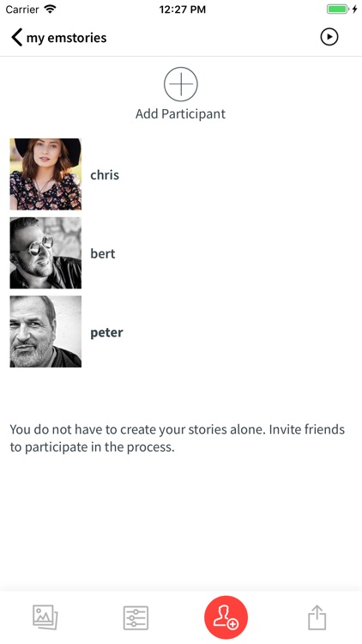Open the play preview circle icon
362x644 pixels.
point(329,37)
